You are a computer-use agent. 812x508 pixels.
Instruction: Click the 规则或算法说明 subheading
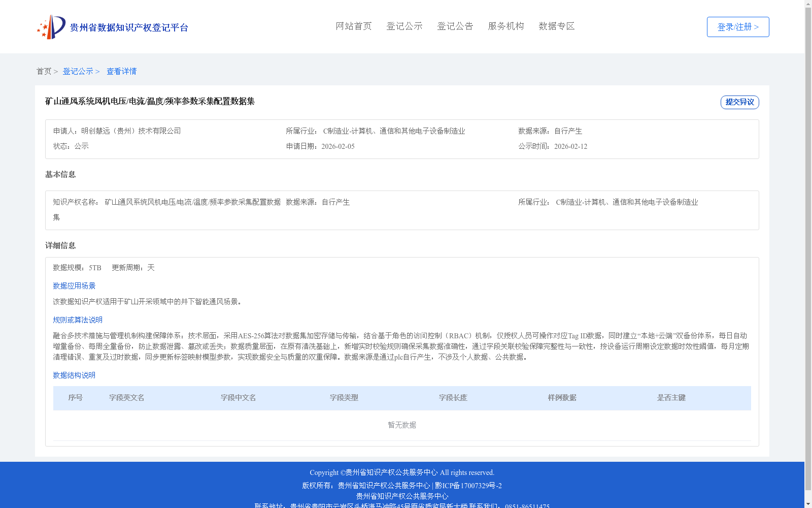click(78, 320)
